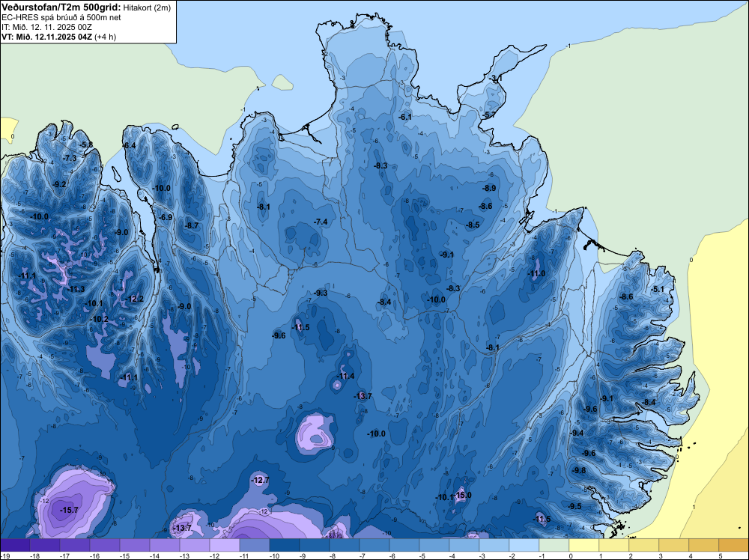Image resolution: width=749 pixels, height=560 pixels.
Task: Click the 5 label on the color legend
Action: (721, 556)
